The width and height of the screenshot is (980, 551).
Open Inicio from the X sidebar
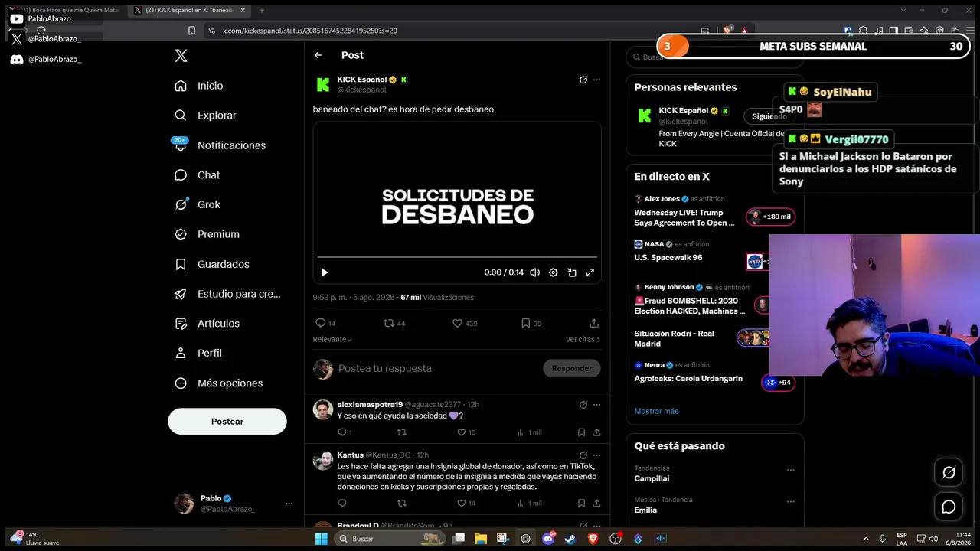[199, 86]
